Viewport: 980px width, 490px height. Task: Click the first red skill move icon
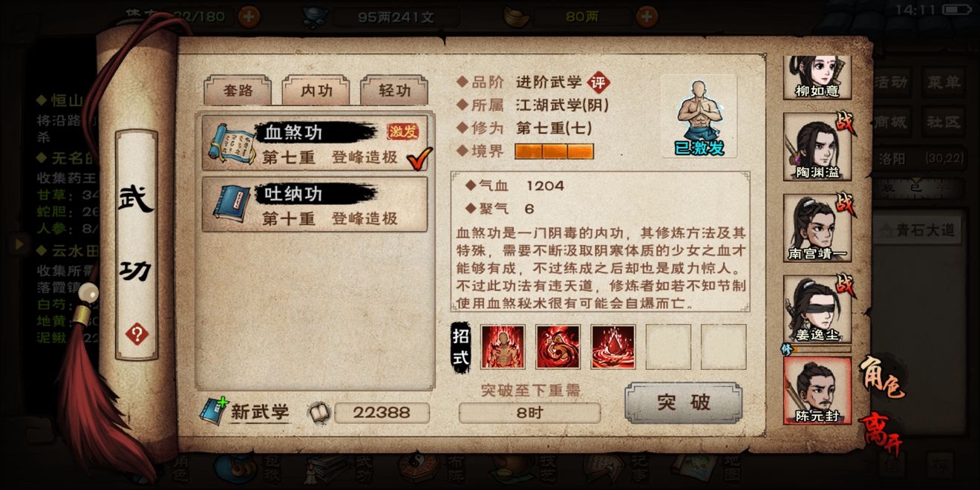pos(503,347)
